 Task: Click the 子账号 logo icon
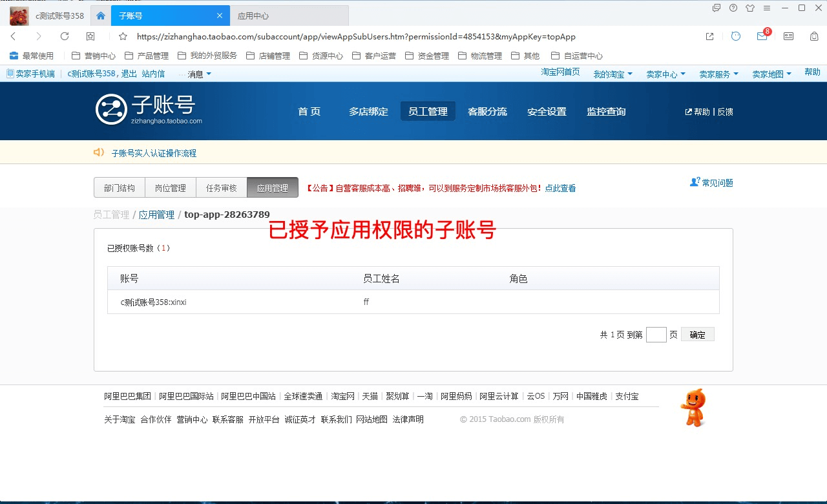point(111,109)
